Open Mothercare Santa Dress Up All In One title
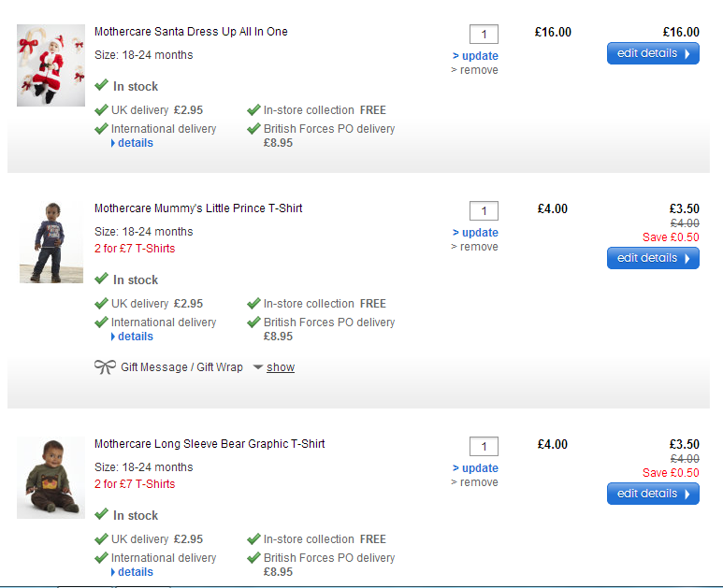The width and height of the screenshot is (723, 588). click(191, 32)
